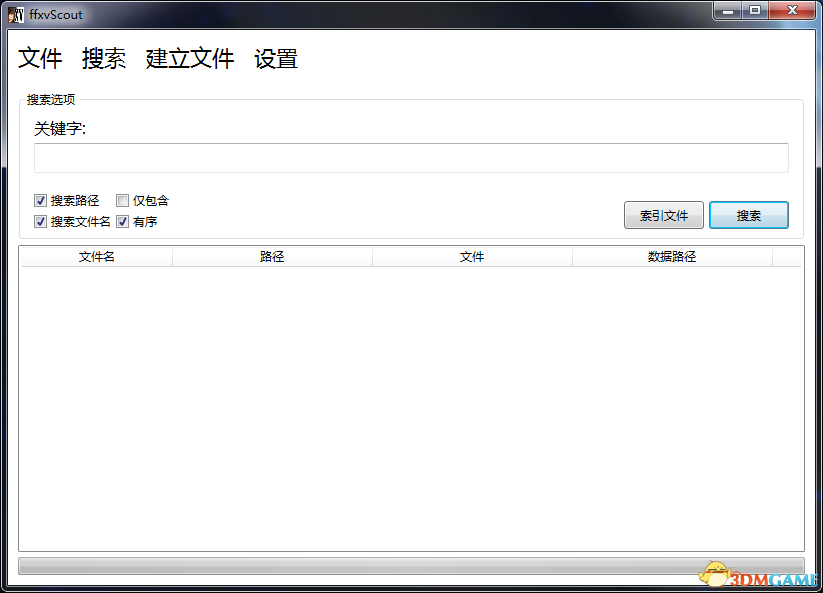Select the 文件 column header in results table
823x593 pixels.
472,257
